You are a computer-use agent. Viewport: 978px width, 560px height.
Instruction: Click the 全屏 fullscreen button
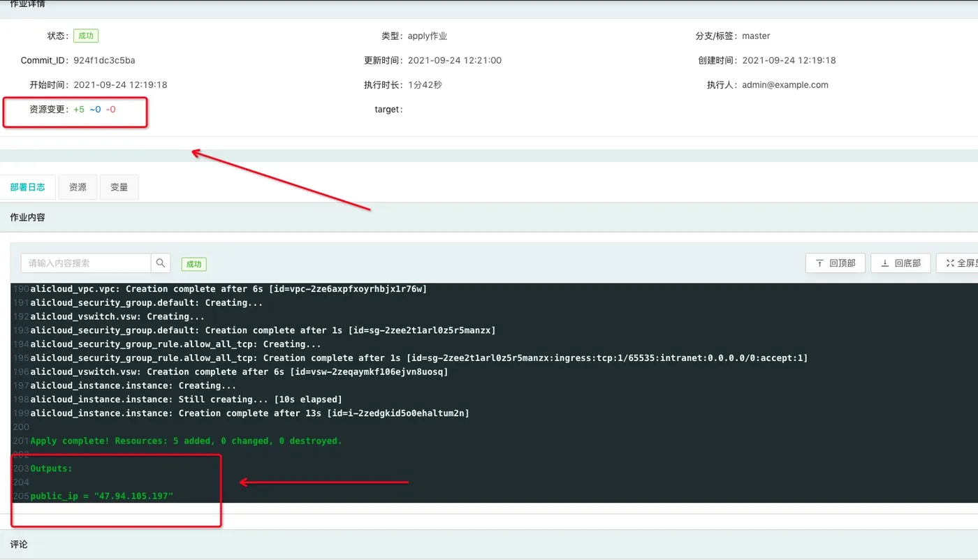click(x=958, y=263)
